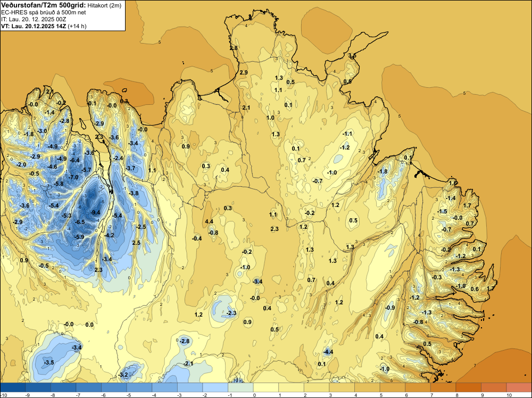Image resolution: width=532 pixels, height=398 pixels.
Task: Click the -3.0 temperature label
Action: pyautogui.click(x=42, y=131)
